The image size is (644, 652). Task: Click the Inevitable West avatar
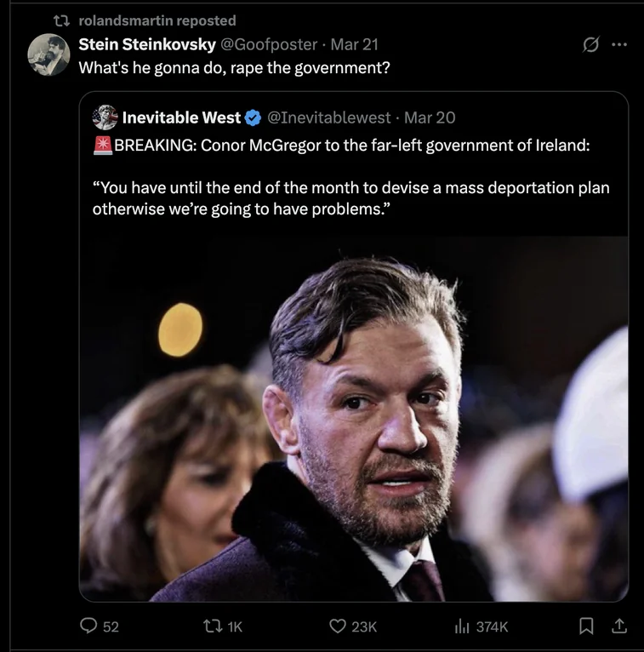105,117
